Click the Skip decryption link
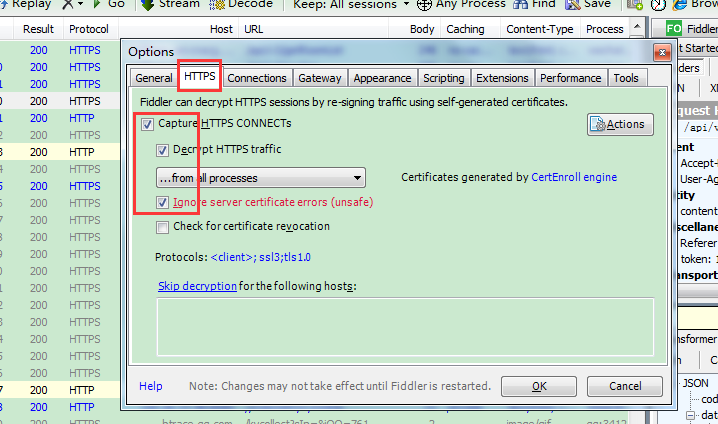Viewport: 718px width, 424px height. click(197, 286)
